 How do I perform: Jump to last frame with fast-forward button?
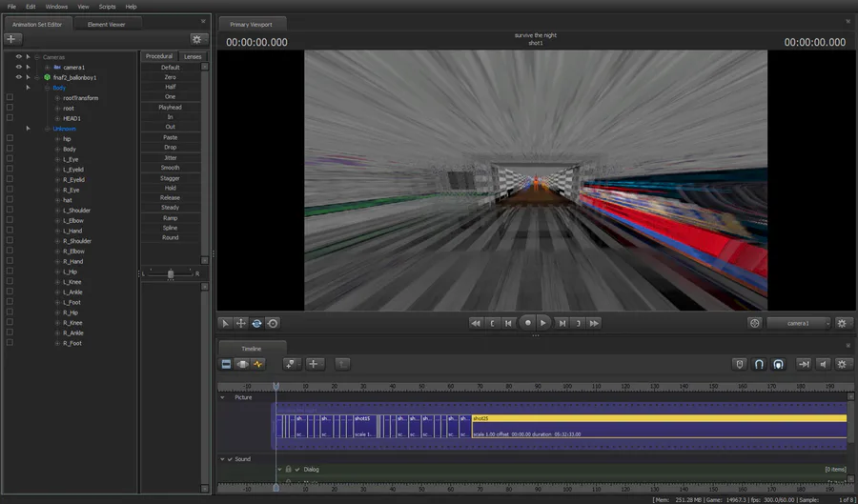tap(594, 324)
